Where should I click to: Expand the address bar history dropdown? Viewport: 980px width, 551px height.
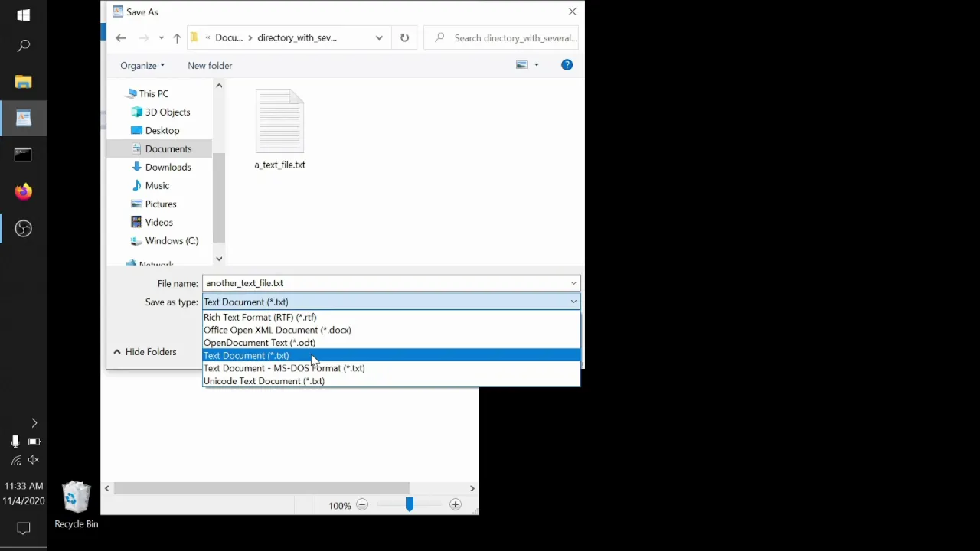379,37
